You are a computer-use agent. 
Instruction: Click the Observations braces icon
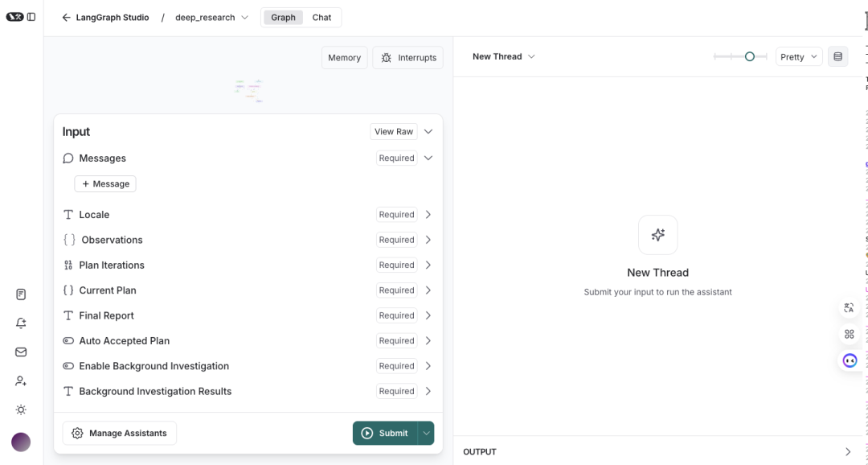coord(69,240)
